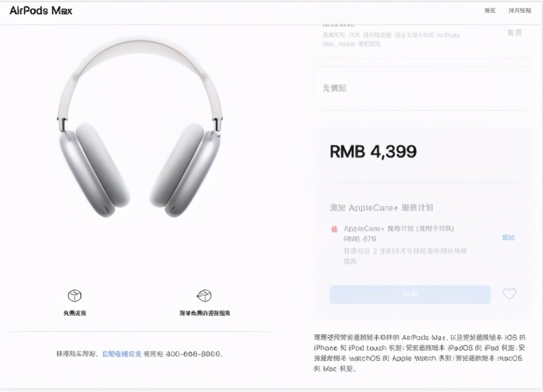Screen dimensions: 543x392
Task: Open the Overview tab in top navigation
Action: tap(489, 11)
